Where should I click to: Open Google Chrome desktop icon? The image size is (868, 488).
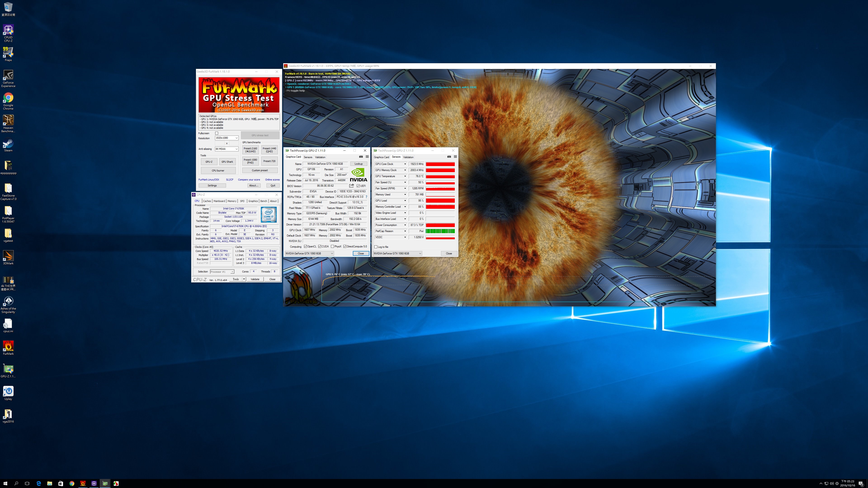8,101
